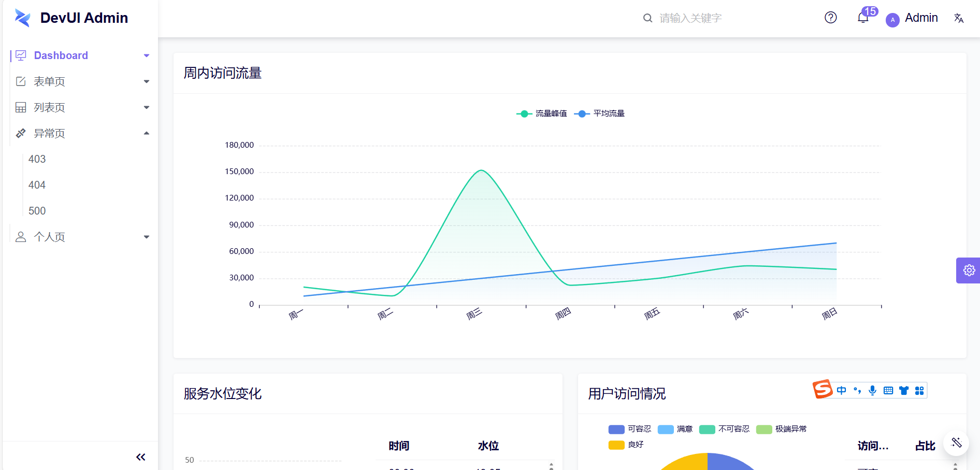The image size is (980, 470).
Task: Click the Admin username
Action: coord(921,18)
